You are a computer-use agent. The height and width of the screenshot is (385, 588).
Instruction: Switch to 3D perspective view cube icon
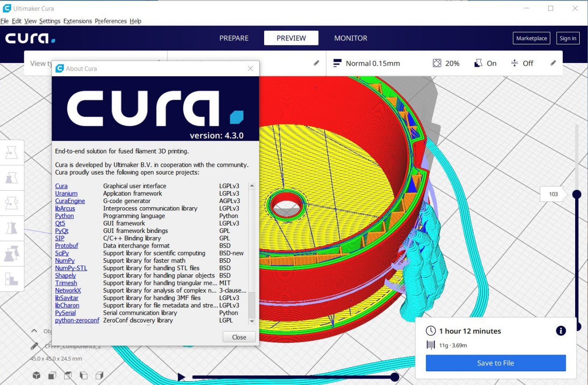pyautogui.click(x=36, y=375)
